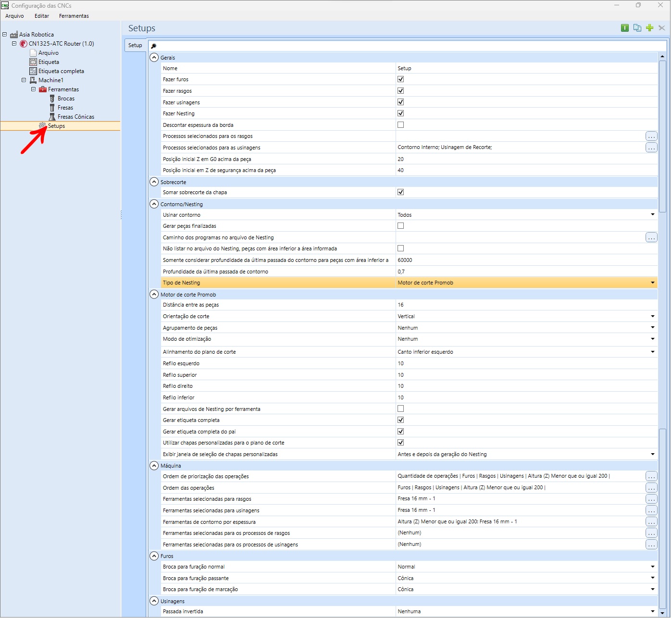Enable Descontar espessura da borda

[x=401, y=125]
